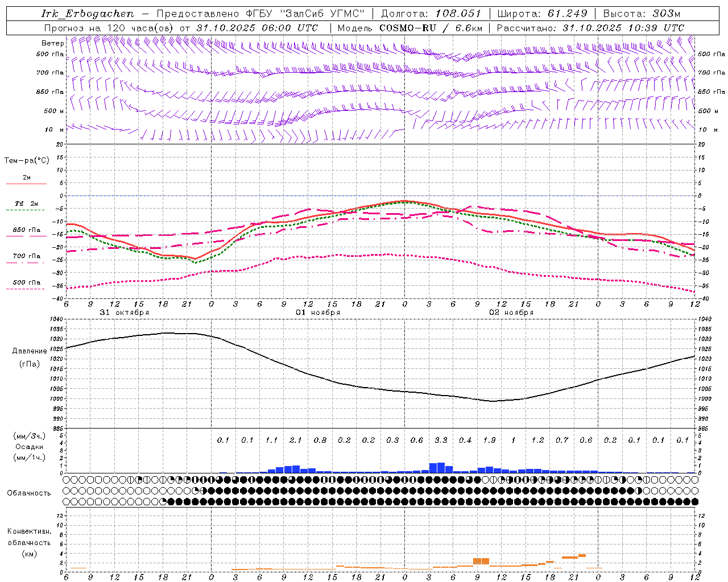The image size is (728, 582).
Task: Select the 3-hour precipitation value "1.1"
Action: 271,440
